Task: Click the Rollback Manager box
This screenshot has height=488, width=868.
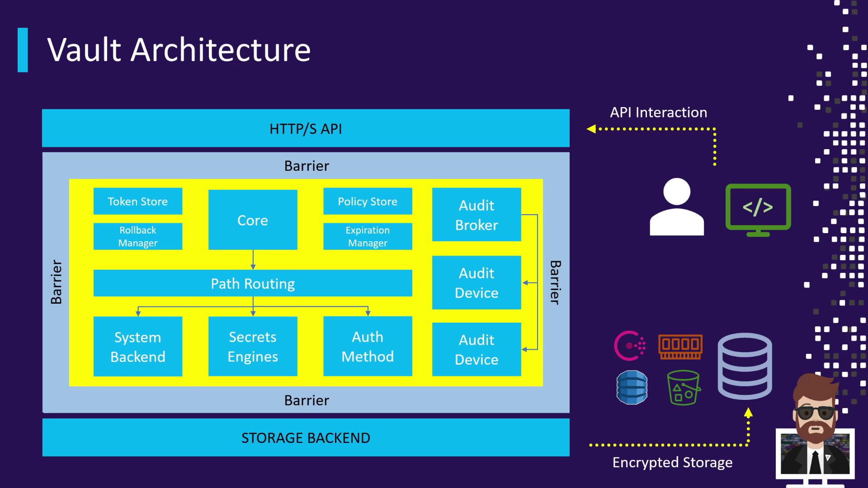Action: coord(138,236)
